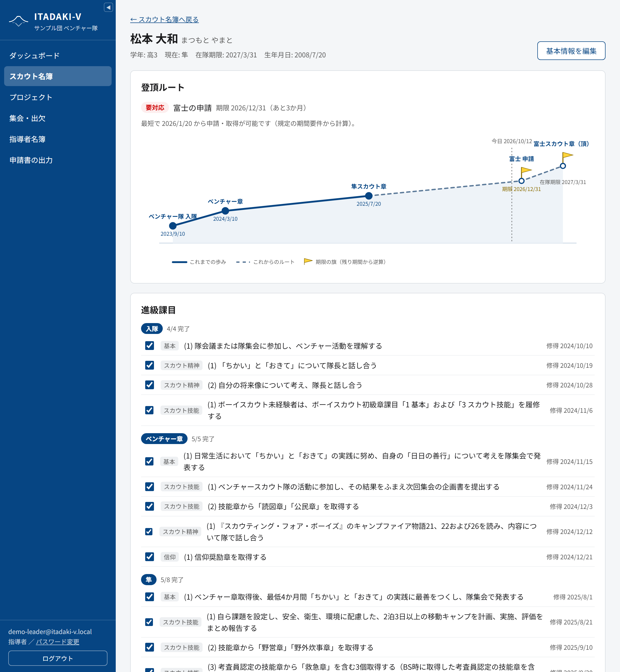Click the 富士 申請 open circle marker

click(521, 181)
